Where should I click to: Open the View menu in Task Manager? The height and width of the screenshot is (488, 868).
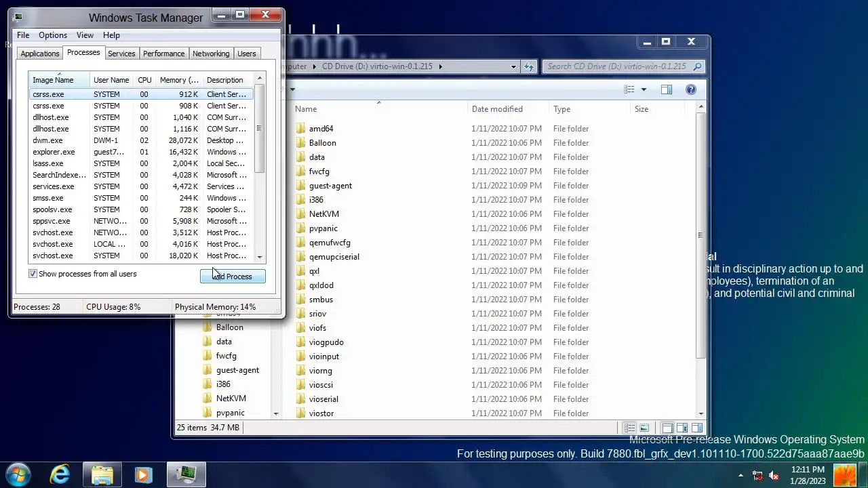(x=85, y=35)
